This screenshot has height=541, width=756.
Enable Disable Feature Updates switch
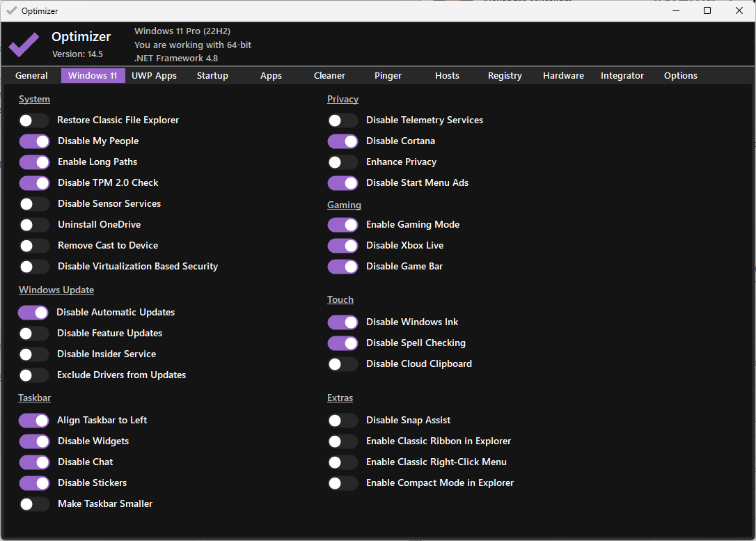click(33, 334)
